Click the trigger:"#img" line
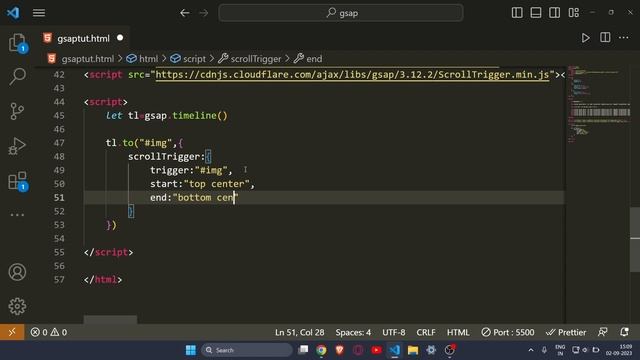The height and width of the screenshot is (360, 640). (191, 170)
